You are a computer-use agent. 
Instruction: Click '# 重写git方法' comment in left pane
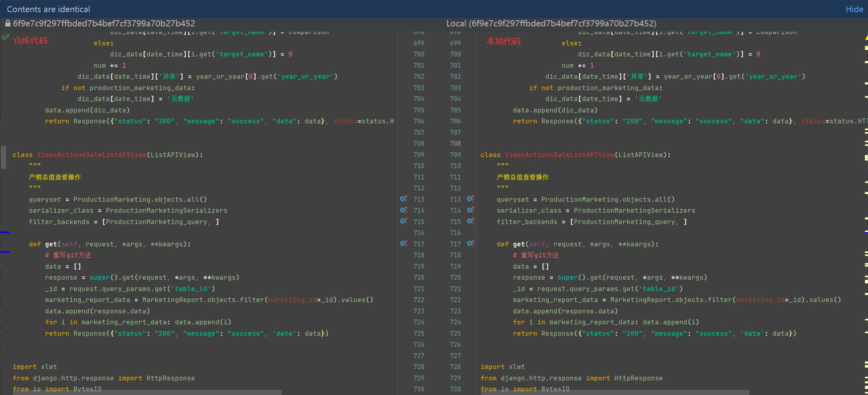(68, 255)
